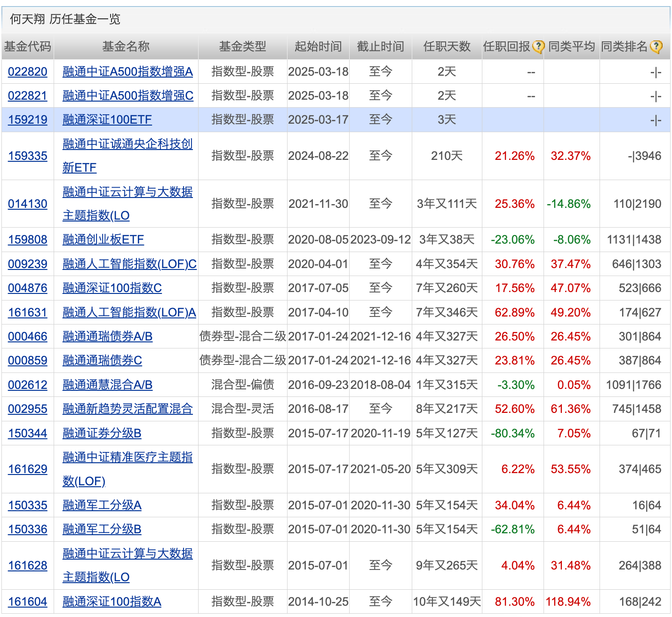The image size is (672, 617).
Task: Open fund code 159335 link
Action: tap(28, 156)
